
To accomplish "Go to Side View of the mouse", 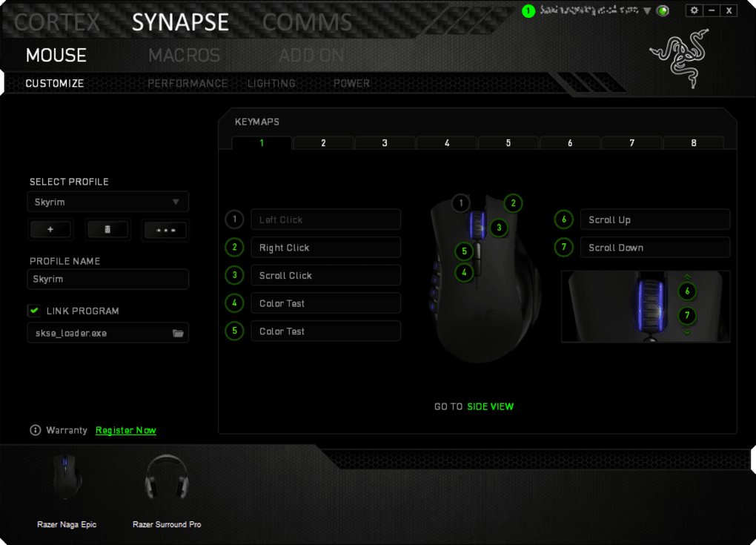I will tap(490, 406).
